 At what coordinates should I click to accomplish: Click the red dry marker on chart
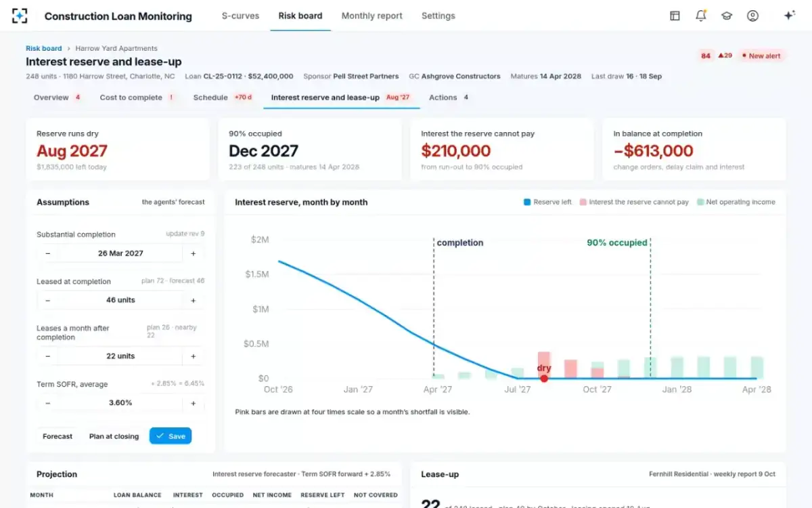(544, 379)
